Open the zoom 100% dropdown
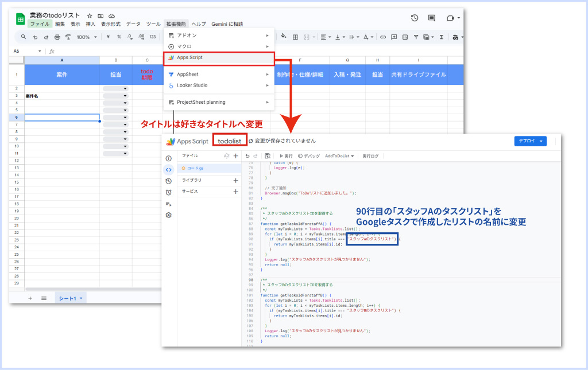 pyautogui.click(x=87, y=37)
